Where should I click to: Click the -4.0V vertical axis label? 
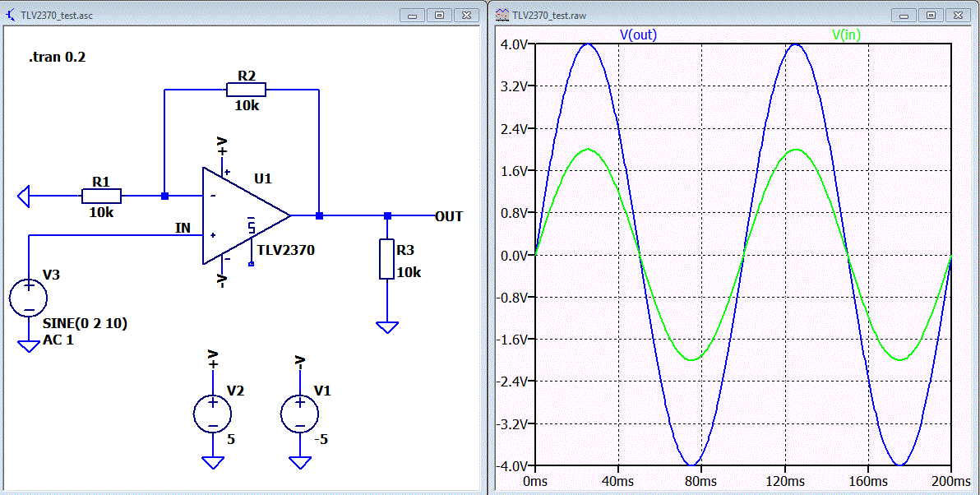point(512,465)
